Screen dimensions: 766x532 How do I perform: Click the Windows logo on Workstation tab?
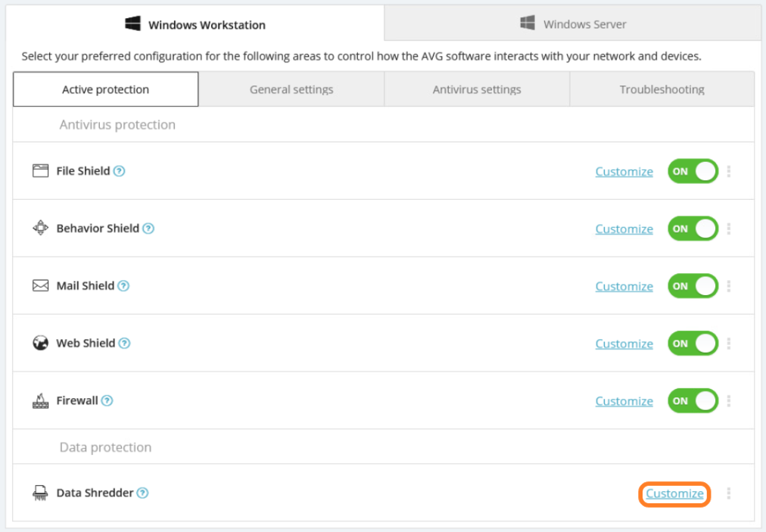pyautogui.click(x=133, y=23)
